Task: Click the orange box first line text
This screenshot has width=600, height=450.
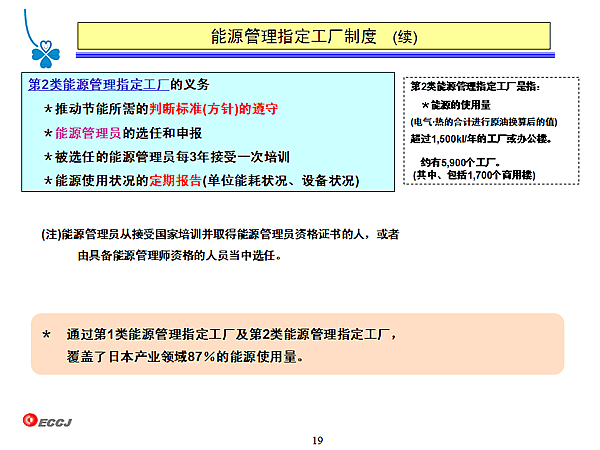Action: (232, 334)
